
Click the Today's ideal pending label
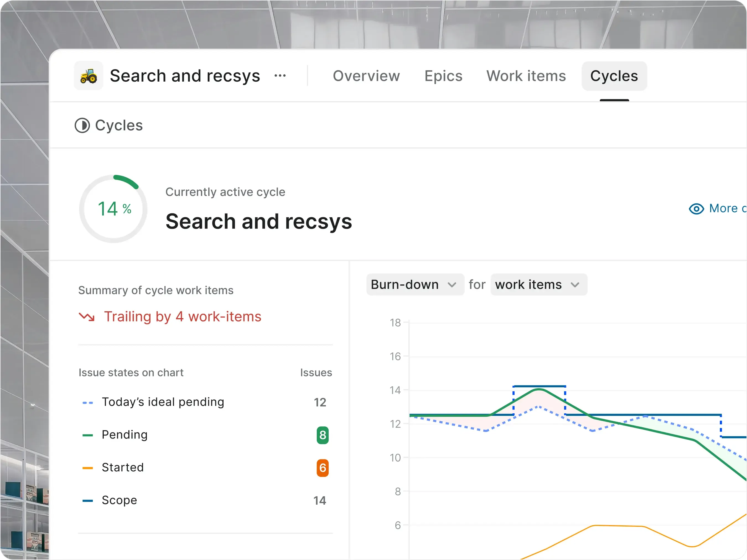[x=163, y=402]
